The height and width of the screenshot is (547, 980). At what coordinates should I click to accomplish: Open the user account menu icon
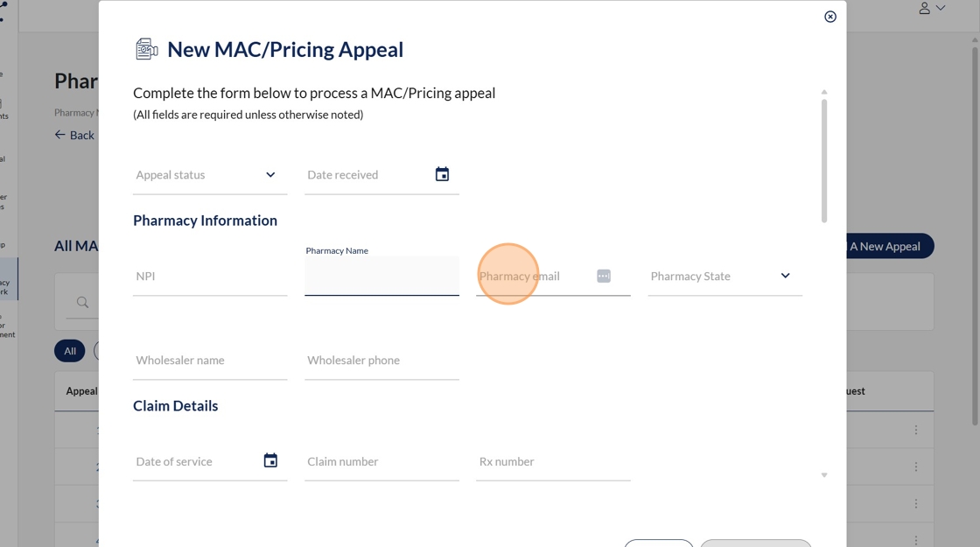click(x=924, y=8)
